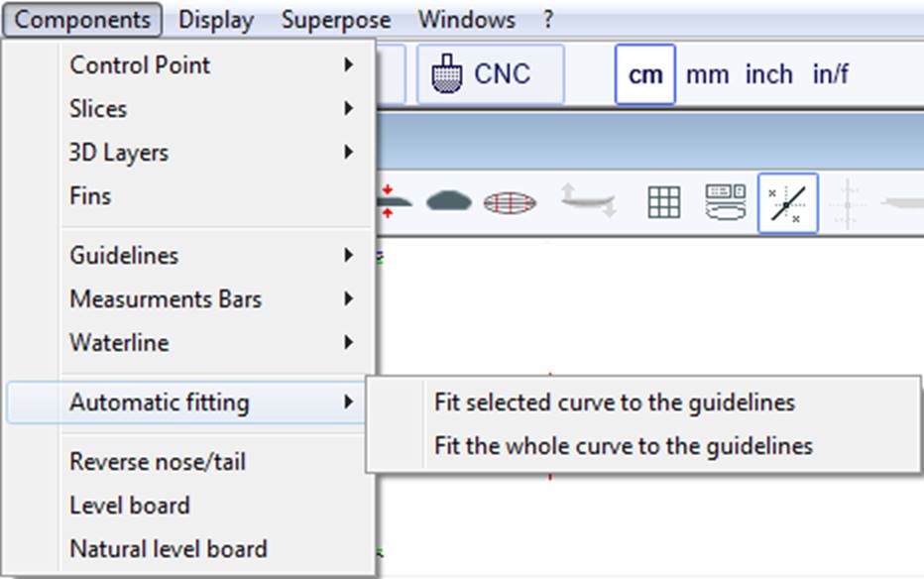Screen dimensions: 924x579
Task: Click the CNC machining button
Action: (x=489, y=74)
